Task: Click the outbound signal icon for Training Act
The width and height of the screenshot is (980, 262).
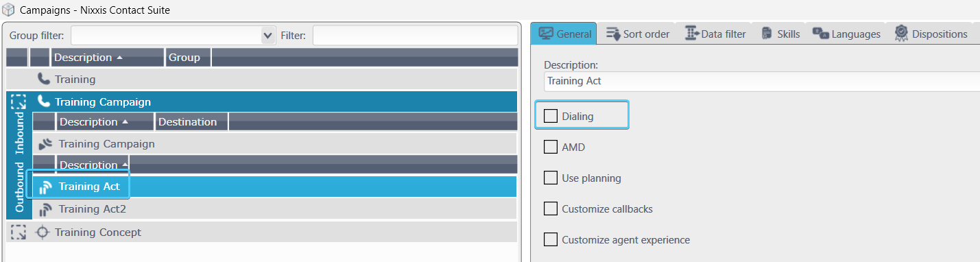Action: coord(46,187)
